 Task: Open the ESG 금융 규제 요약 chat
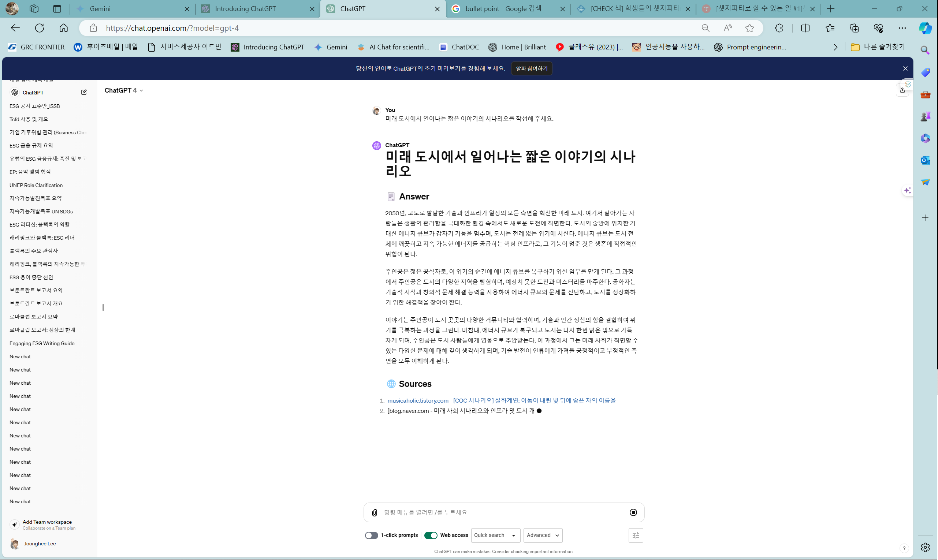point(31,146)
